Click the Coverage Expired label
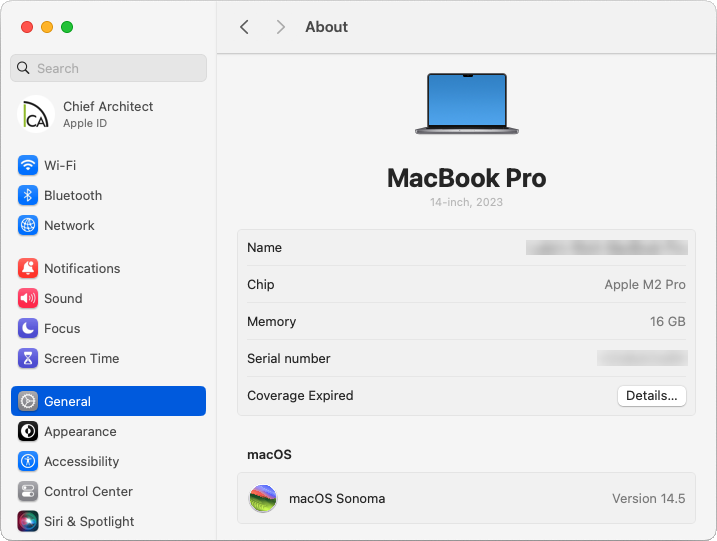 [300, 396]
